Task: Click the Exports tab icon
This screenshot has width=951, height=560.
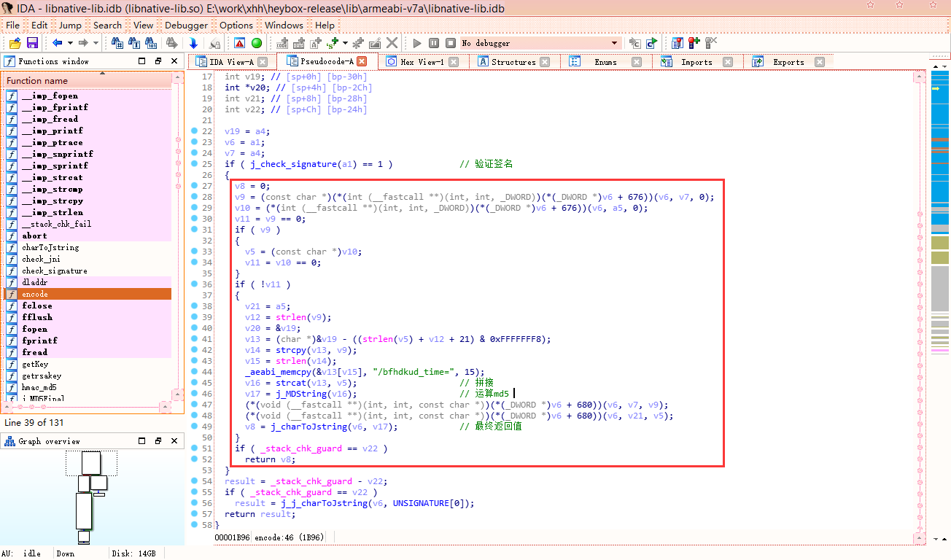Action: click(758, 62)
